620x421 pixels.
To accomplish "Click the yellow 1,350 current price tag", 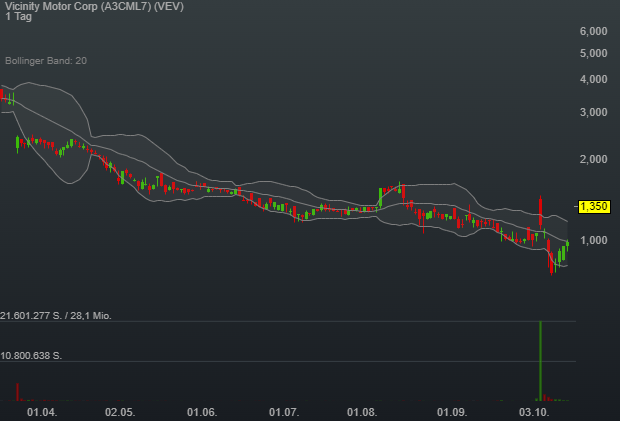I will (594, 206).
